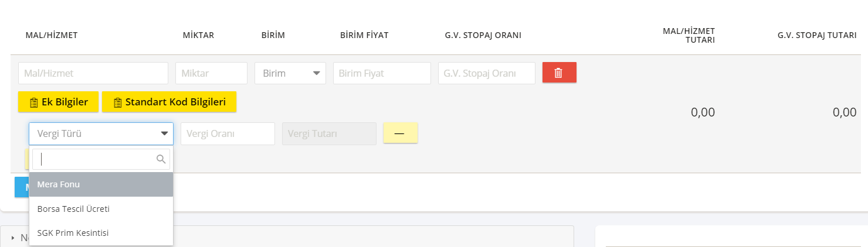Image resolution: width=868 pixels, height=247 pixels.
Task: Click the dropdown search text box
Action: click(x=101, y=159)
